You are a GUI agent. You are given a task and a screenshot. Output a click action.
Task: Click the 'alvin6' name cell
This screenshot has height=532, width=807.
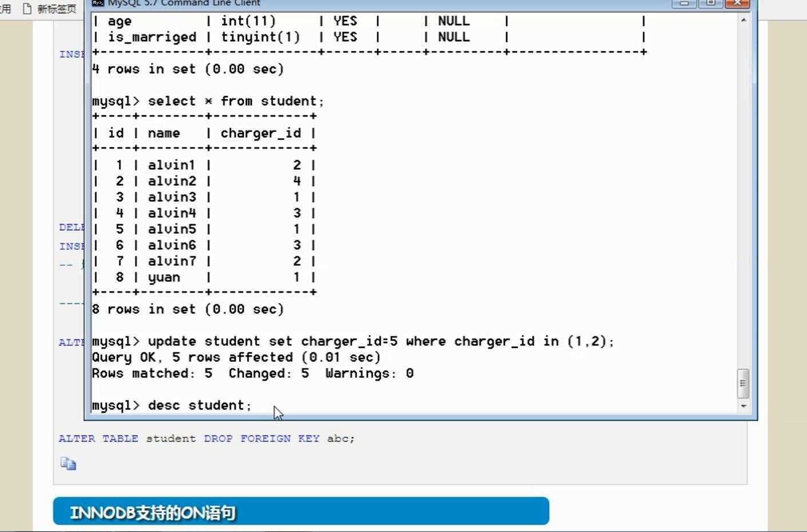172,245
